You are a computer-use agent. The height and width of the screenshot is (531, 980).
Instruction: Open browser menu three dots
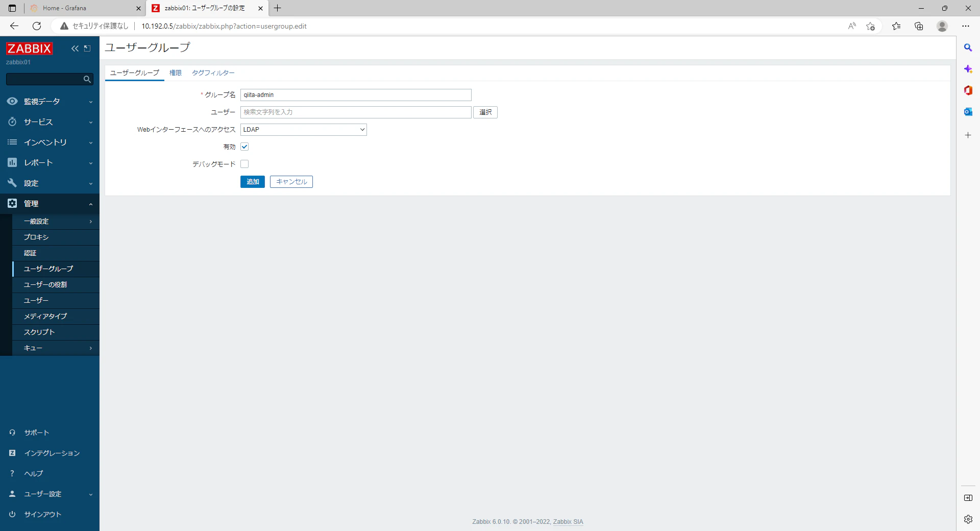(x=966, y=26)
